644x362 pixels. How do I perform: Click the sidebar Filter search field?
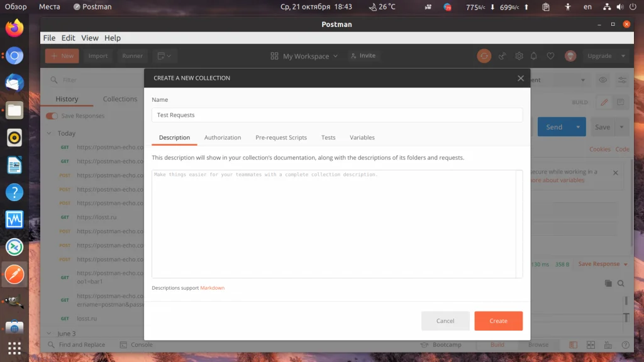[96, 80]
